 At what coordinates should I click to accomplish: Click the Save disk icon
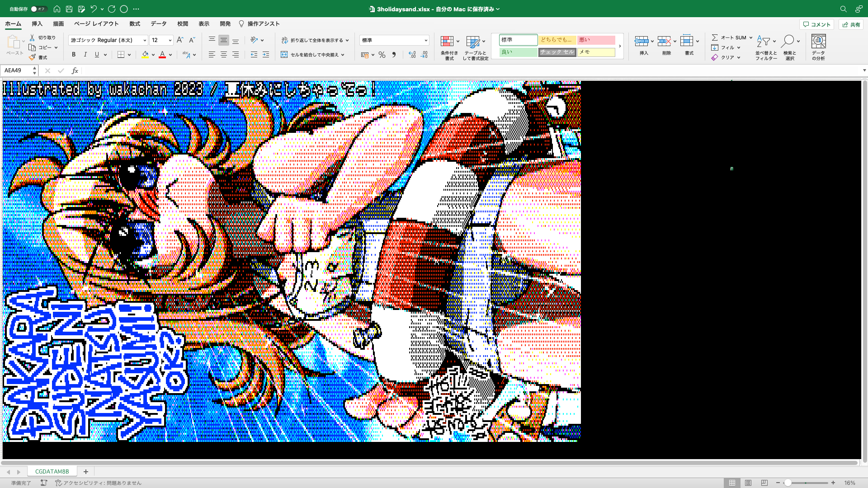click(x=69, y=9)
